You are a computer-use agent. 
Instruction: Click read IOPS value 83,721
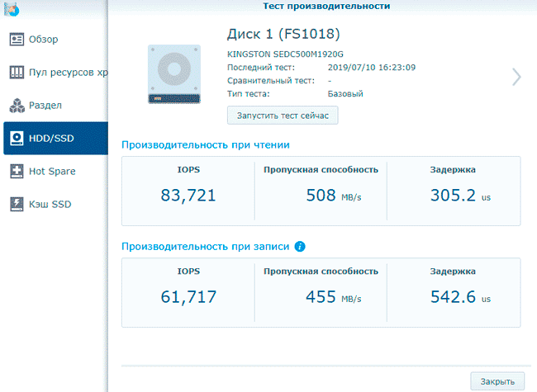[188, 196]
